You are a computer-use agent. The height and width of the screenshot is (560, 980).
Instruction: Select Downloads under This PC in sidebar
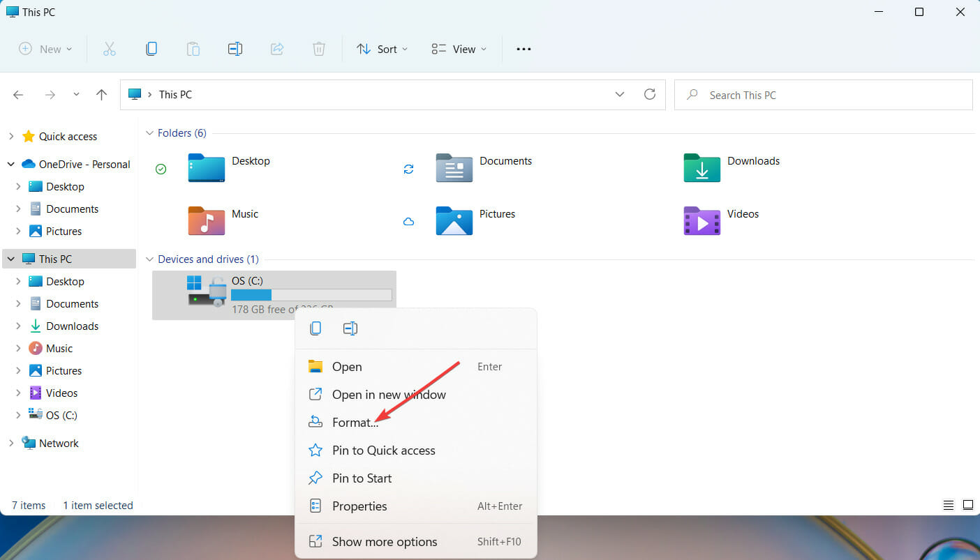tap(72, 326)
